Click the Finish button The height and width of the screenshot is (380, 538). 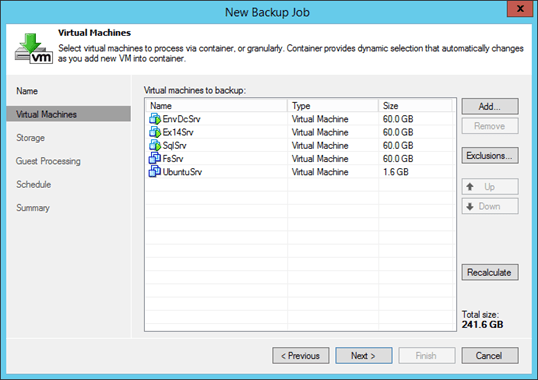(426, 356)
